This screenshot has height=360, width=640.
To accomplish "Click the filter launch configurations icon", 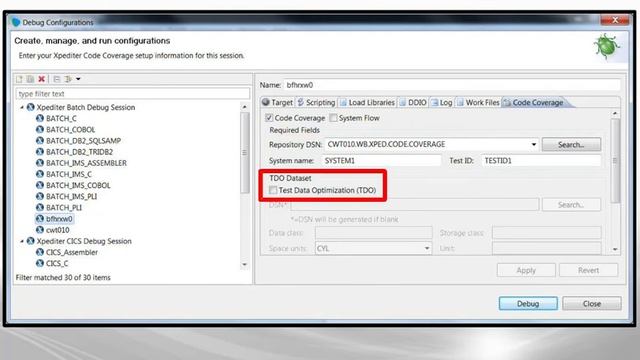I will tap(68, 79).
